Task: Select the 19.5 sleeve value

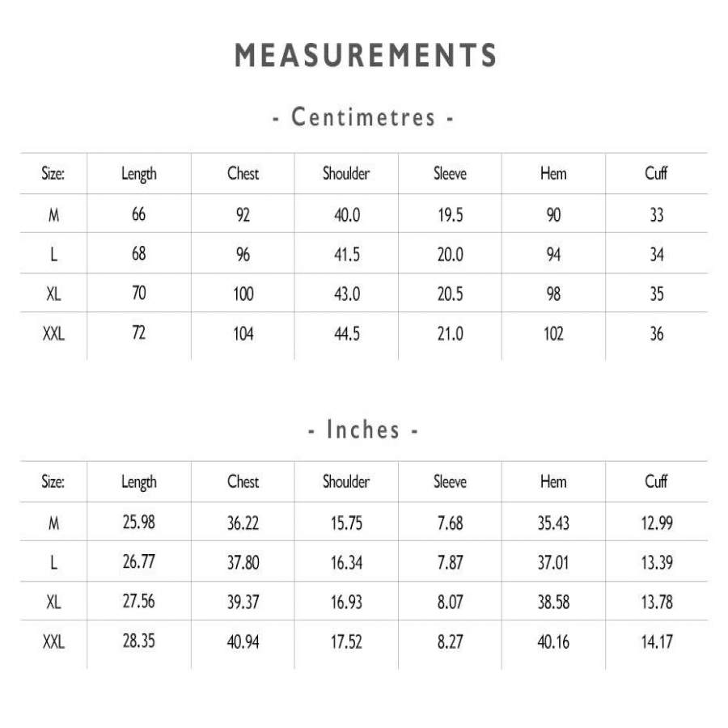Action: point(450,215)
